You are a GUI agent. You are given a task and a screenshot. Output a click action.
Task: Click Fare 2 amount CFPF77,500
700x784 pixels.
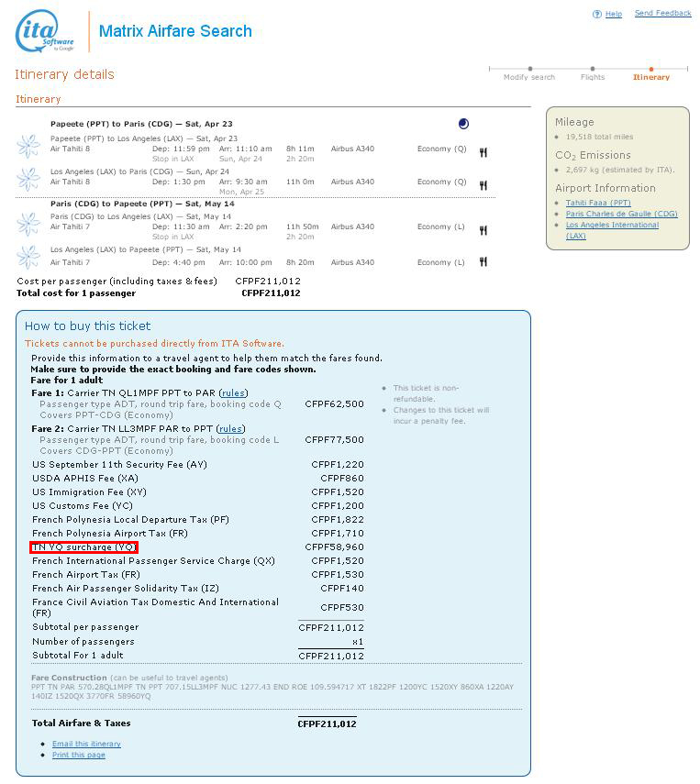coord(334,439)
